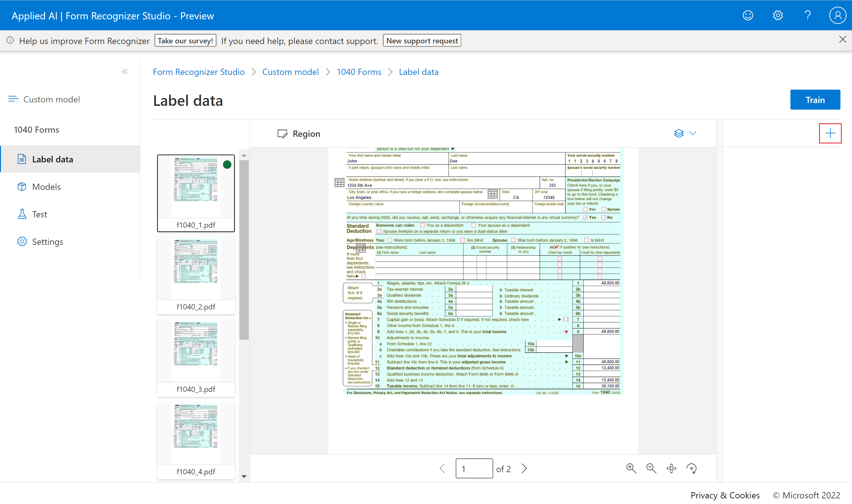Click the New support request button
This screenshot has width=852, height=504.
(x=422, y=40)
